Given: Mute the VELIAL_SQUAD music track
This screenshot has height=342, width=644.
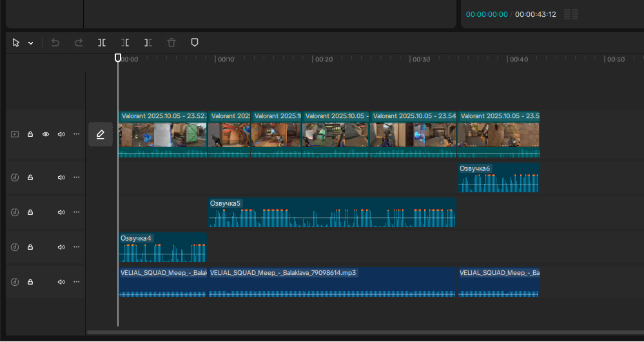Looking at the screenshot, I should click(61, 282).
